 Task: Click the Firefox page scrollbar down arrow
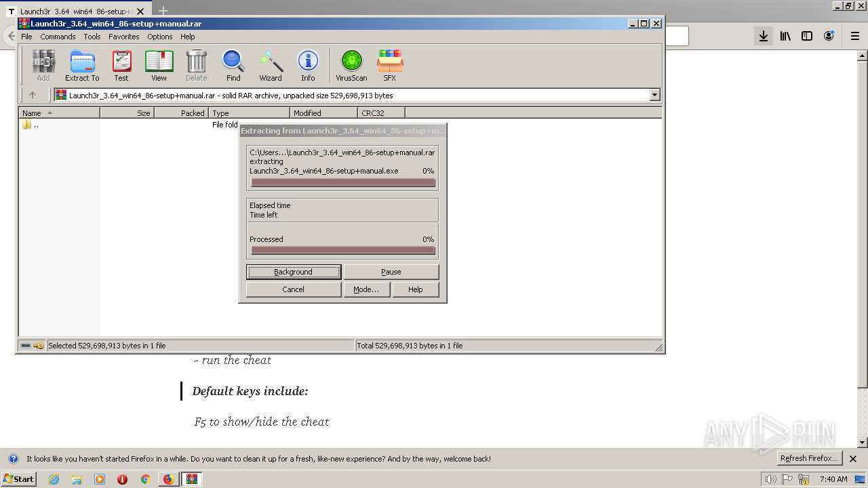pyautogui.click(x=863, y=443)
